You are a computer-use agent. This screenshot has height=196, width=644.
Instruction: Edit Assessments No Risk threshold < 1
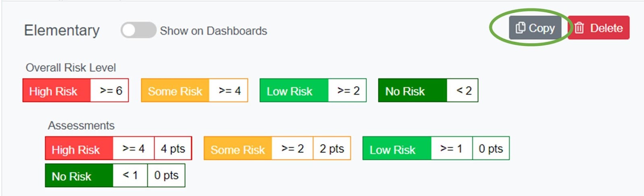(130, 175)
